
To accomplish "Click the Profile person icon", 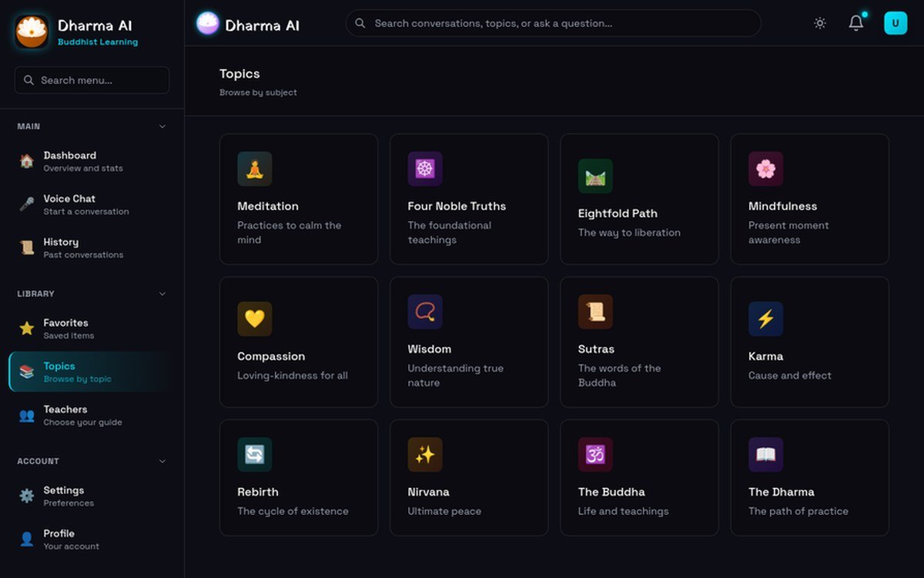I will [x=27, y=539].
